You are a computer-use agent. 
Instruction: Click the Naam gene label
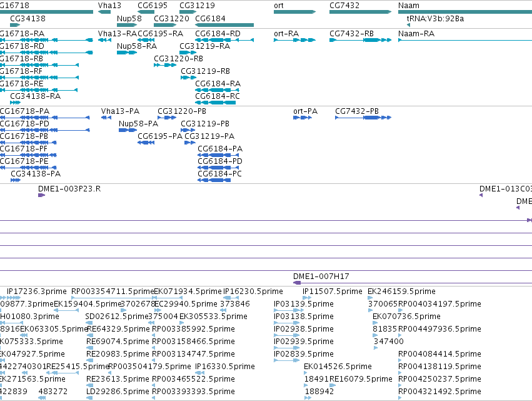pos(408,6)
